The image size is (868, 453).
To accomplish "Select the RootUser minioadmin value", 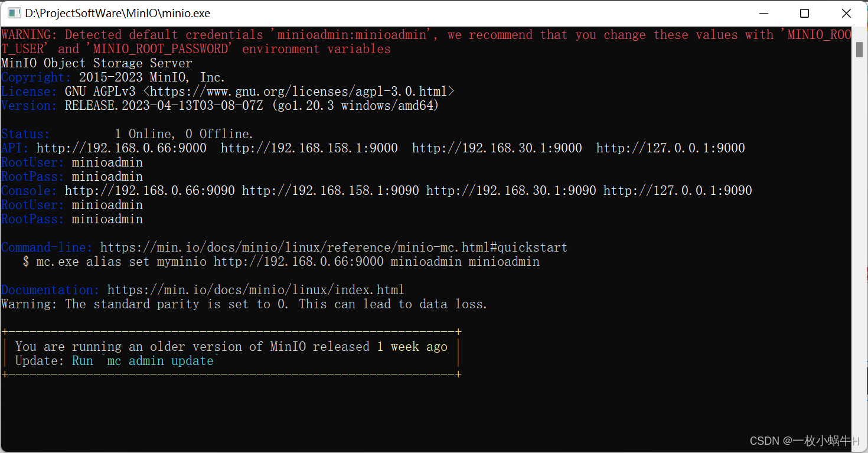I will tap(107, 162).
